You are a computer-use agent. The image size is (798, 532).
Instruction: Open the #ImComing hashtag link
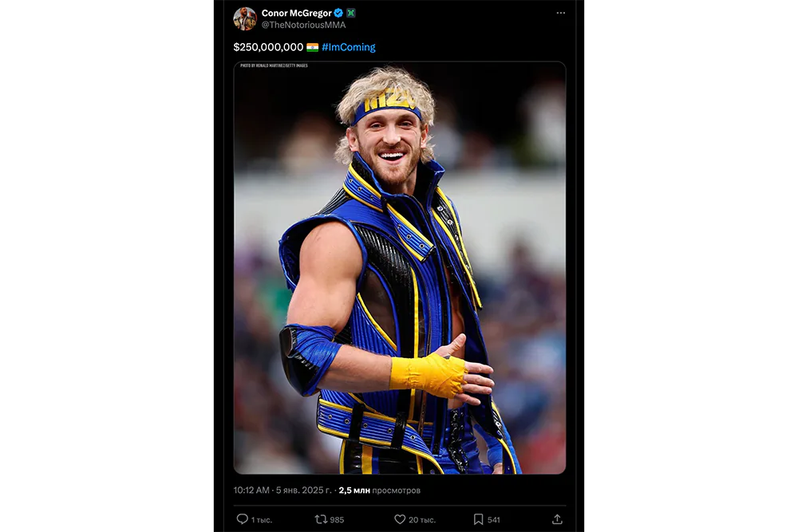[348, 47]
